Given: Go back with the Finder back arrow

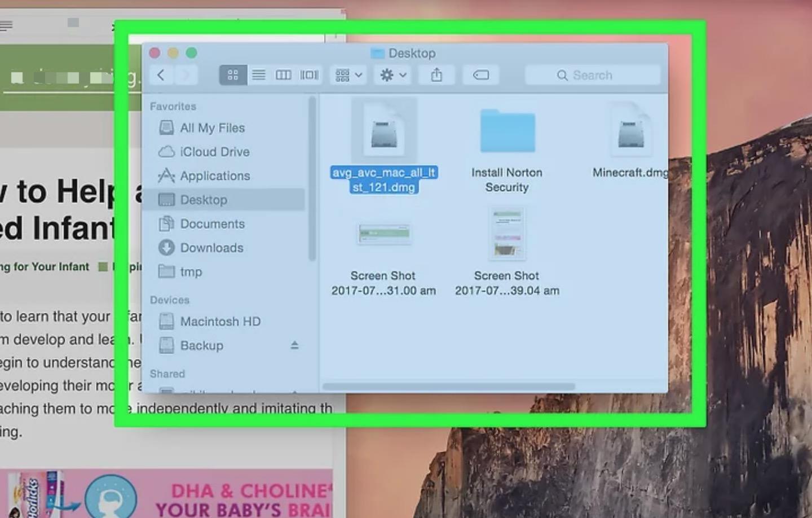Looking at the screenshot, I should (161, 75).
